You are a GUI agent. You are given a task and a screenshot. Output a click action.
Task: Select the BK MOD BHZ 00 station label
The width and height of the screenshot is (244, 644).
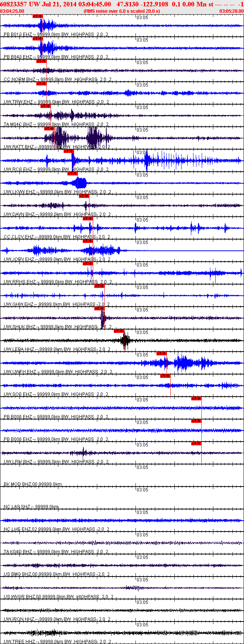(x=33, y=484)
